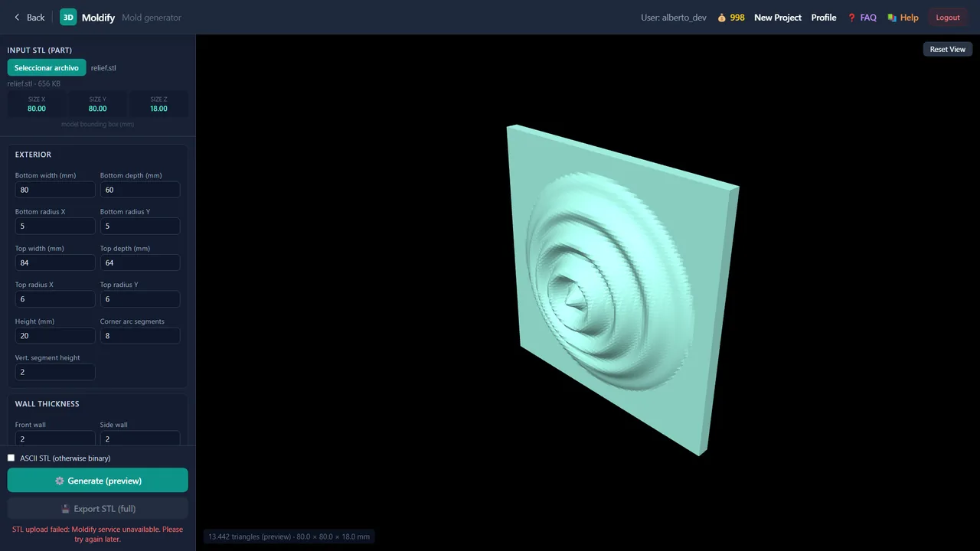
Task: Select the Top radius Y input
Action: pos(140,299)
